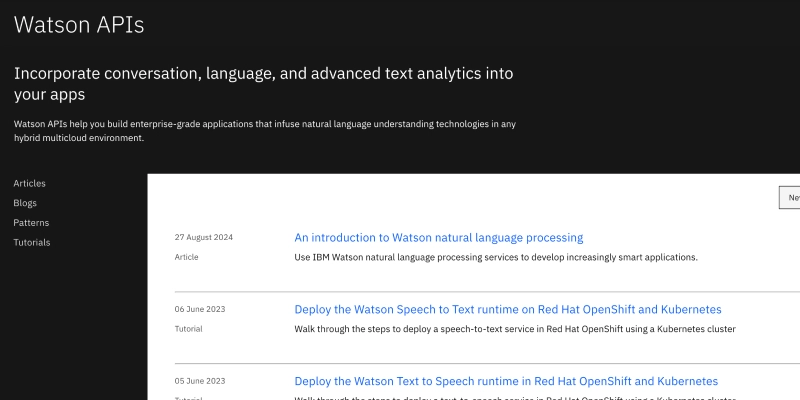The height and width of the screenshot is (400, 800).
Task: Open 'An introduction to Watson natural language processing'
Action: [x=439, y=238]
